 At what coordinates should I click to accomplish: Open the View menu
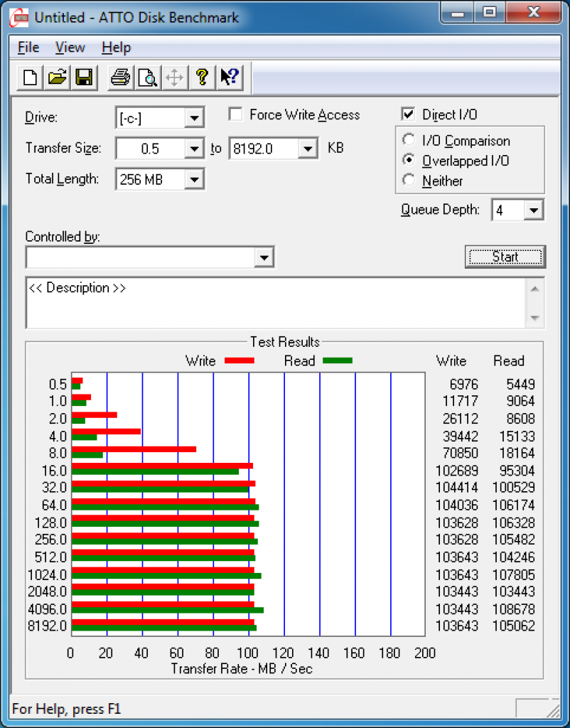point(70,48)
